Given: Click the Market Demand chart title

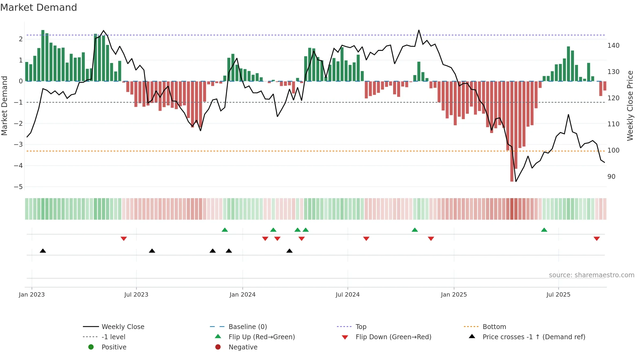Looking at the screenshot, I should pos(39,8).
